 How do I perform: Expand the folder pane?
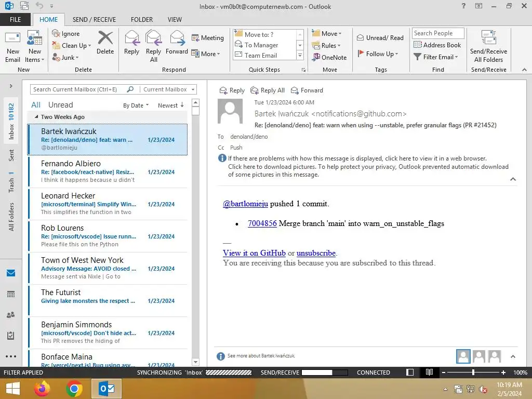click(x=11, y=86)
